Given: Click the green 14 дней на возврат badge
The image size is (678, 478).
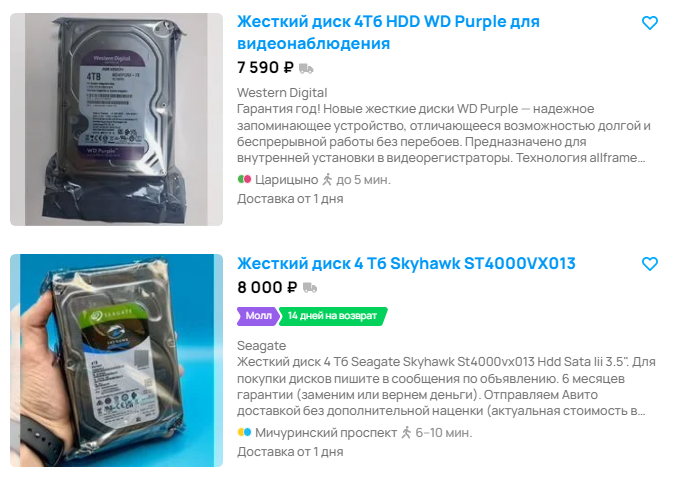Looking at the screenshot, I should [332, 316].
